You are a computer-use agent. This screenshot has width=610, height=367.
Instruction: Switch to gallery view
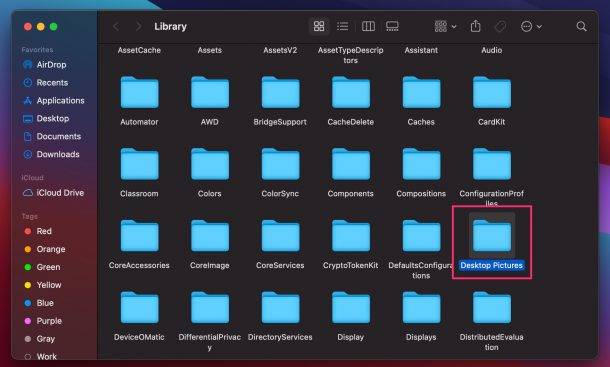point(392,26)
